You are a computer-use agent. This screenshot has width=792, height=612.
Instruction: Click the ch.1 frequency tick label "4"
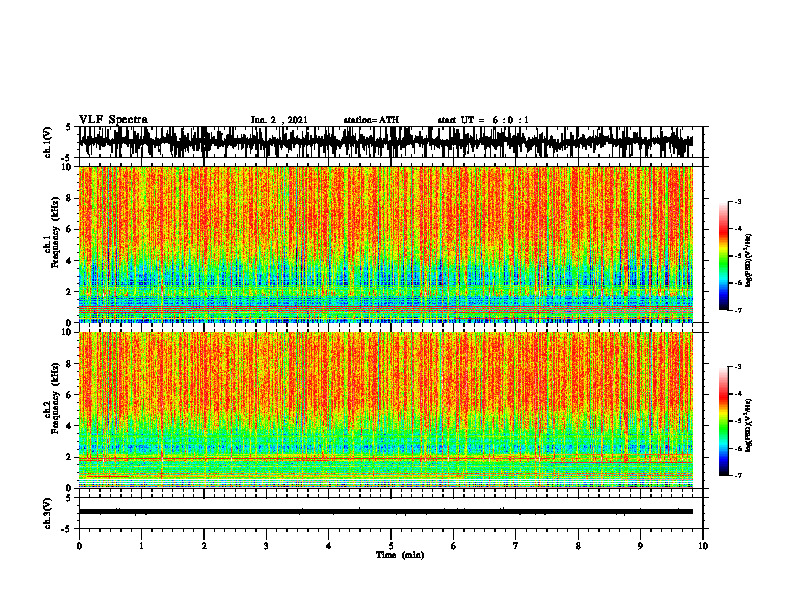(x=70, y=261)
